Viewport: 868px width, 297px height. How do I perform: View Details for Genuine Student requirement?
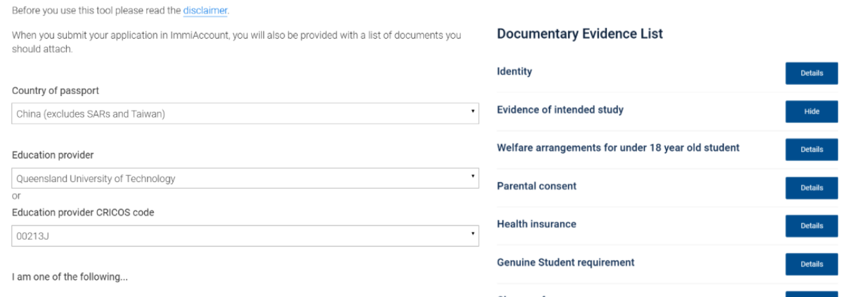pos(811,264)
